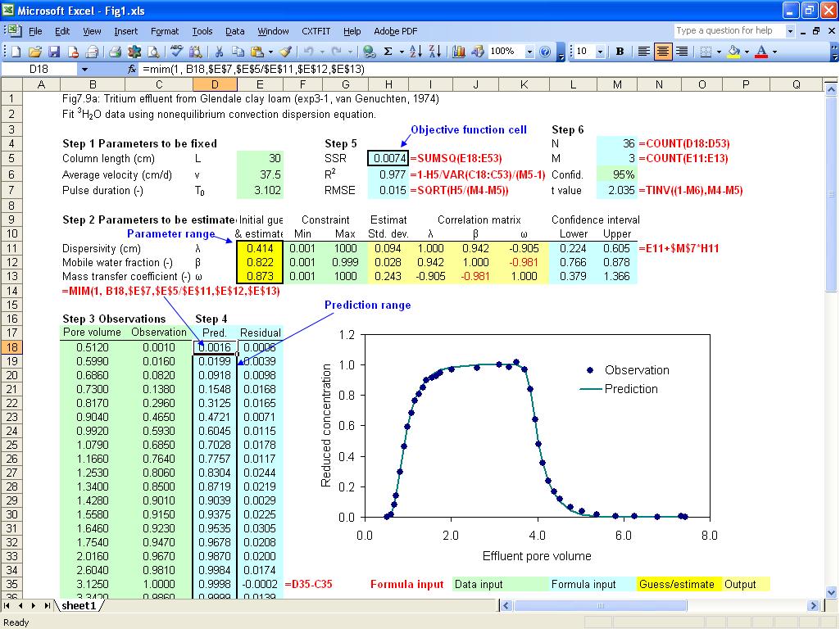Open the font size dropdown
The height and width of the screenshot is (629, 840).
tap(601, 52)
